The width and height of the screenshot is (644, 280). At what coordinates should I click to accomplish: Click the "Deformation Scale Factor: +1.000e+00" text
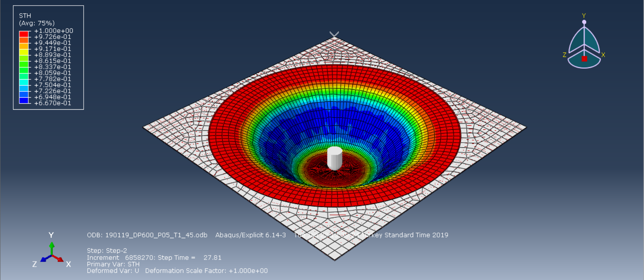(206, 271)
